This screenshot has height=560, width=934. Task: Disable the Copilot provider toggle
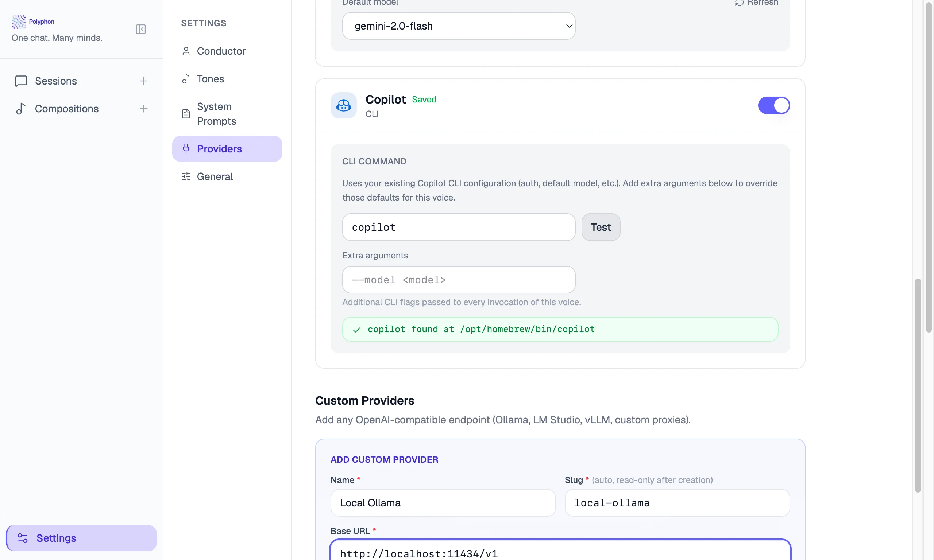773,105
